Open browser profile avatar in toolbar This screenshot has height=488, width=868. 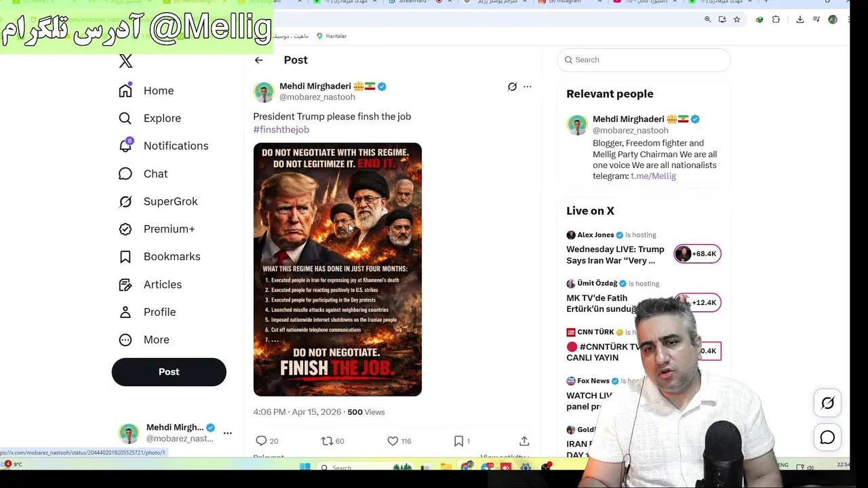coord(833,20)
